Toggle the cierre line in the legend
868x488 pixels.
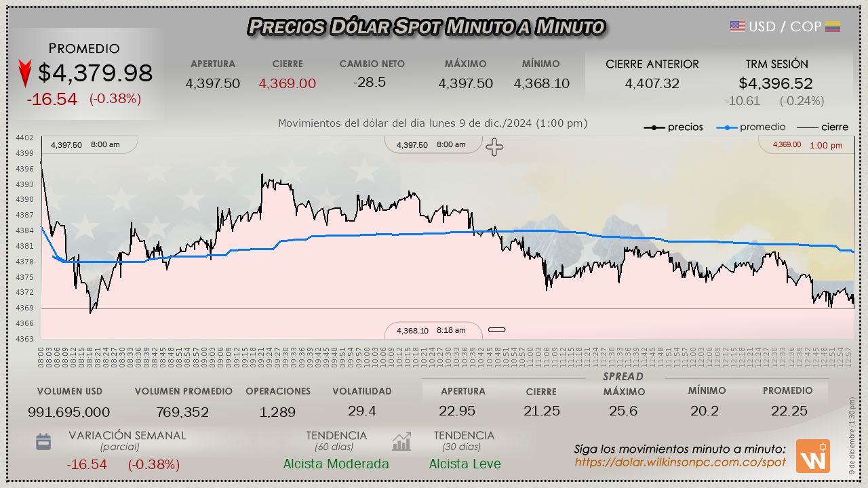coord(822,127)
